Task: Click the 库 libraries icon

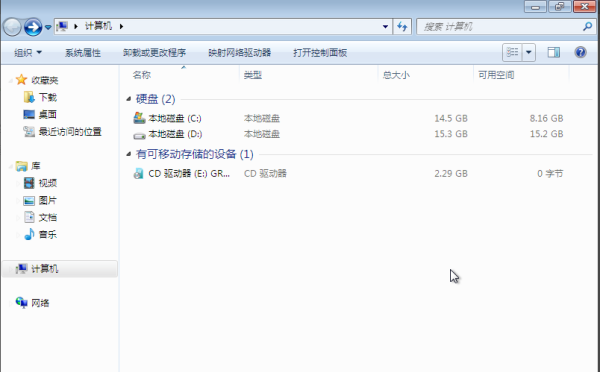Action: pyautogui.click(x=21, y=166)
